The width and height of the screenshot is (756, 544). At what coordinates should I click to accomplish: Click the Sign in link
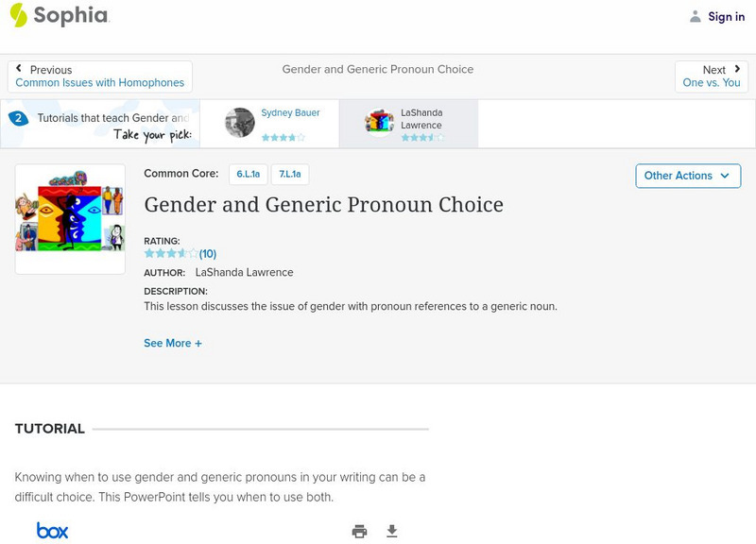point(726,17)
